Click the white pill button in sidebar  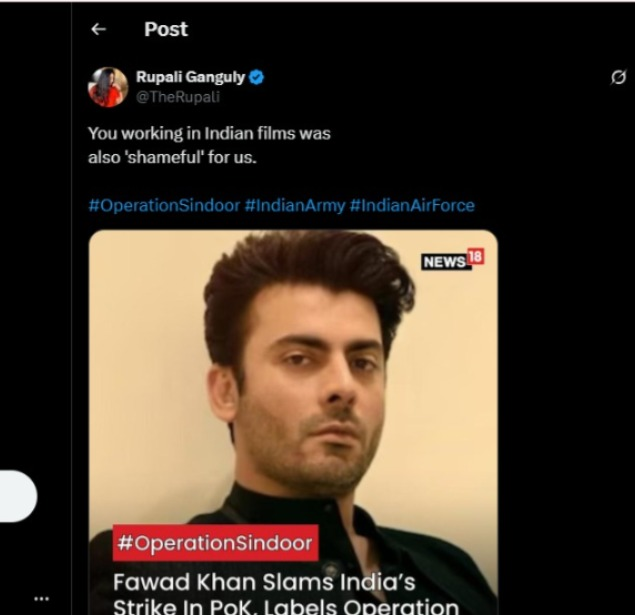(18, 496)
